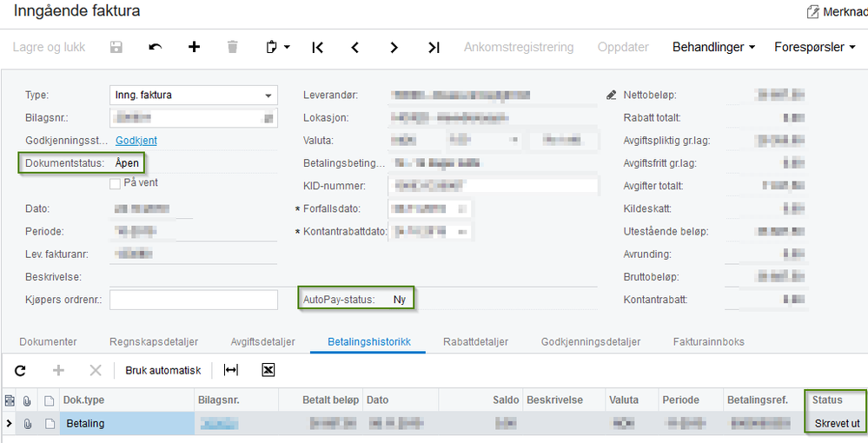Check the 'På vent' checkbox
The height and width of the screenshot is (443, 868).
(115, 183)
